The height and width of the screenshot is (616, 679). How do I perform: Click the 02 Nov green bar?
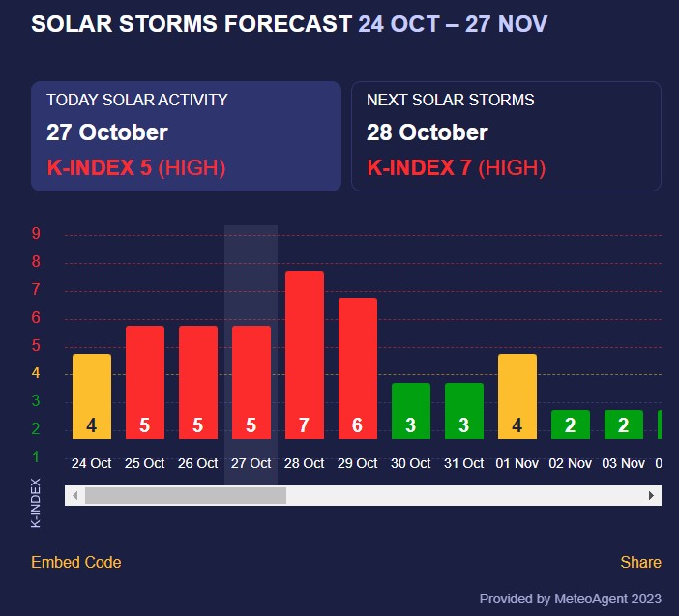pos(571,425)
